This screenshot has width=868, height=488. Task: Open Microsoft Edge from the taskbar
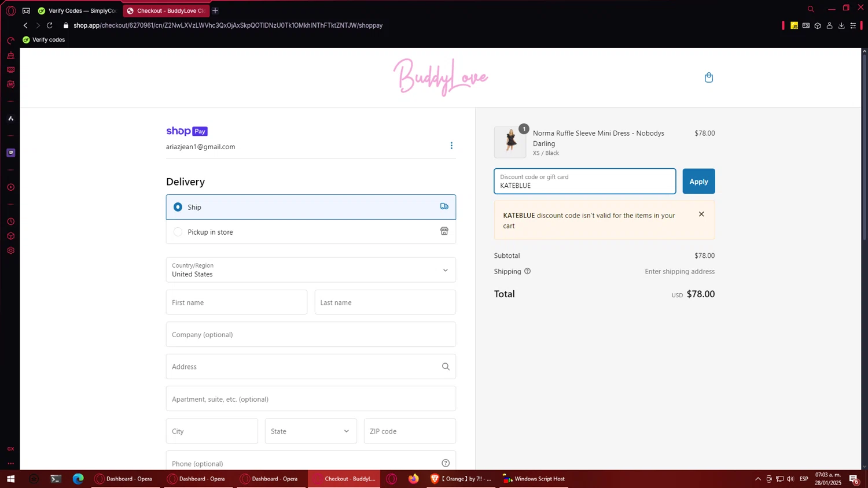(78, 479)
